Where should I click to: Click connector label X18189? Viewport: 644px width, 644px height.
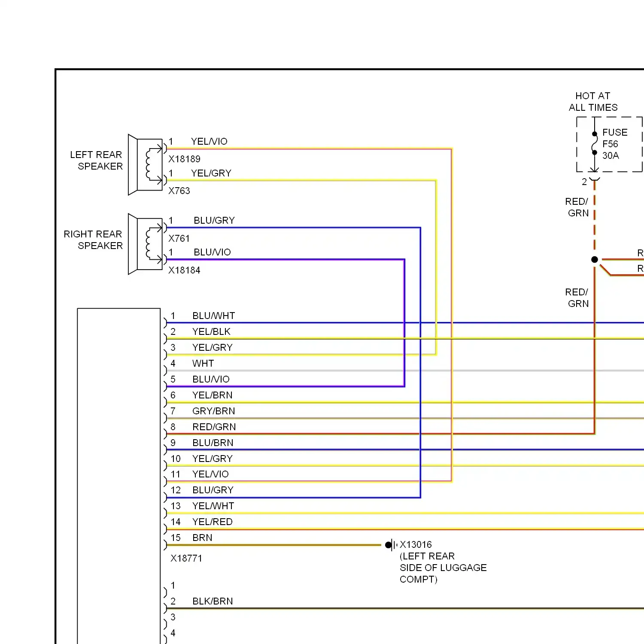coord(184,159)
